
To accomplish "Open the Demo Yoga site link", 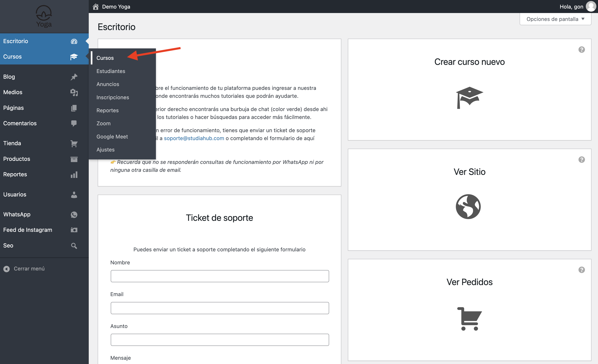I will pyautogui.click(x=116, y=7).
